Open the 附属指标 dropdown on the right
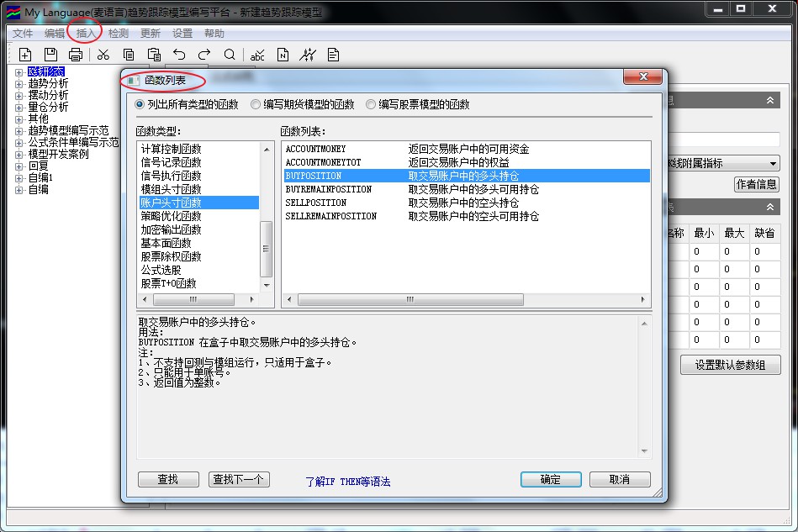Viewport: 798px width, 532px height. 772,163
